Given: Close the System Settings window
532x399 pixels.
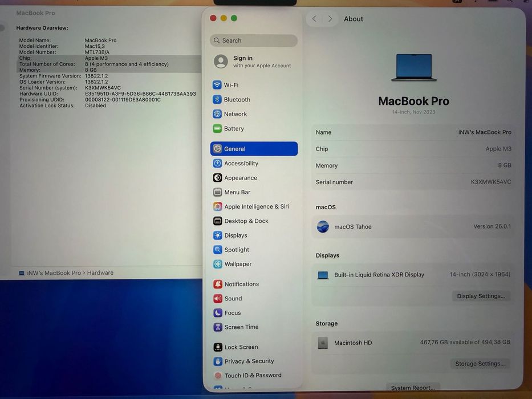Looking at the screenshot, I should [x=213, y=18].
